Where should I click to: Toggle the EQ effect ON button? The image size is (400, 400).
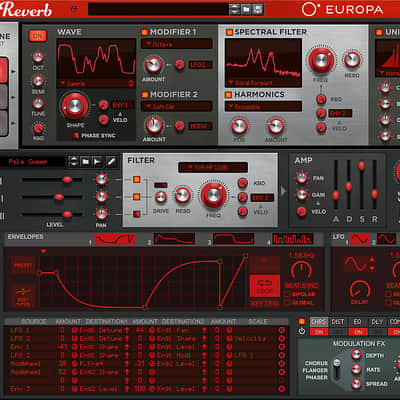click(358, 332)
